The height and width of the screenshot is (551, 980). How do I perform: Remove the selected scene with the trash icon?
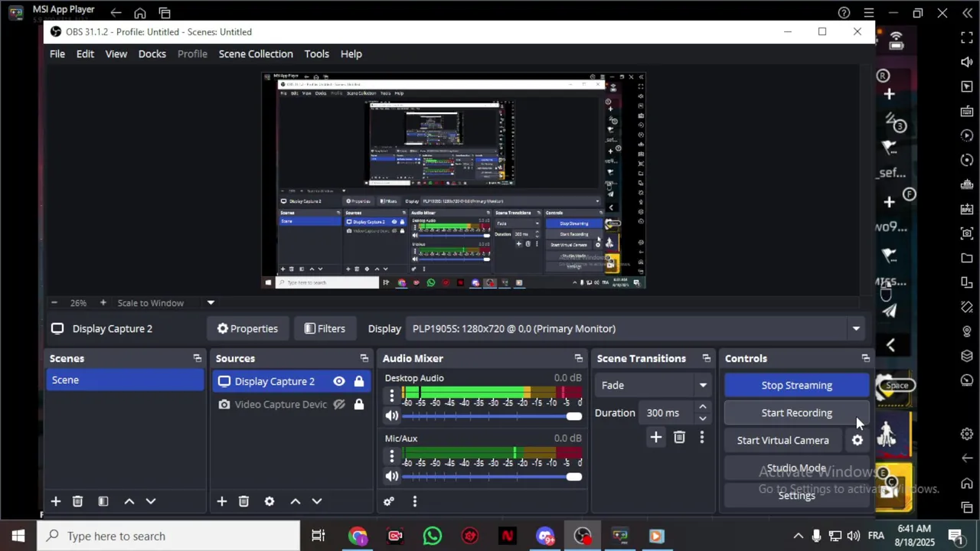tap(77, 501)
